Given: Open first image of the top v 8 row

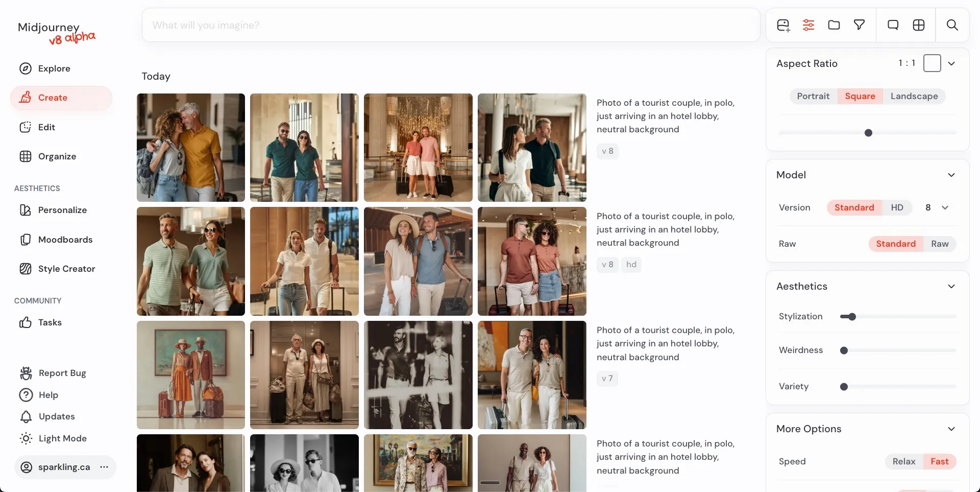Looking at the screenshot, I should (191, 148).
